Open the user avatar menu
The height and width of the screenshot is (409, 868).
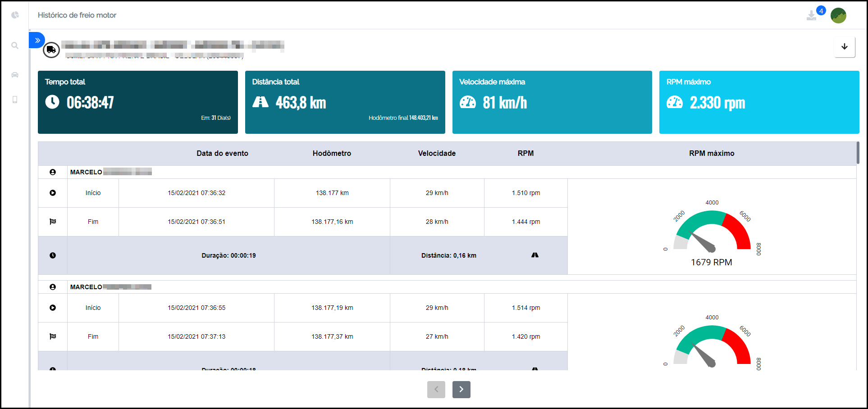tap(838, 15)
